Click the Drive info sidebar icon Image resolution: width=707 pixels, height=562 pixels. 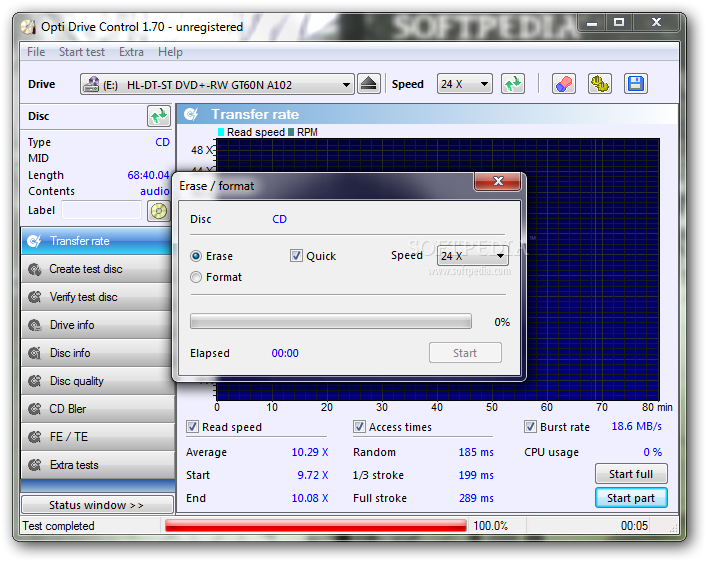(x=35, y=325)
